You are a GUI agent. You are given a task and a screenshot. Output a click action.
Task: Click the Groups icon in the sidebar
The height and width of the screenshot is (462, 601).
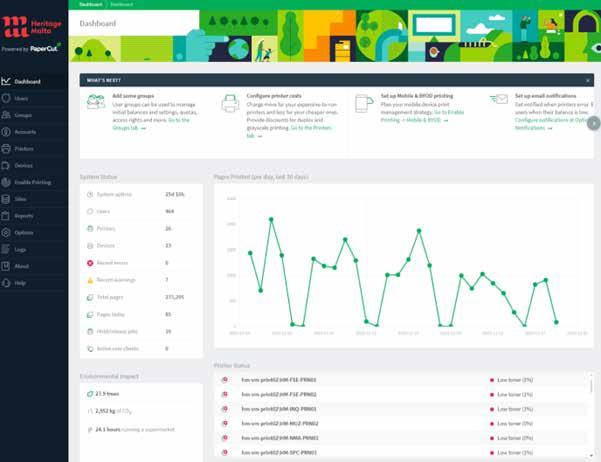[6, 115]
